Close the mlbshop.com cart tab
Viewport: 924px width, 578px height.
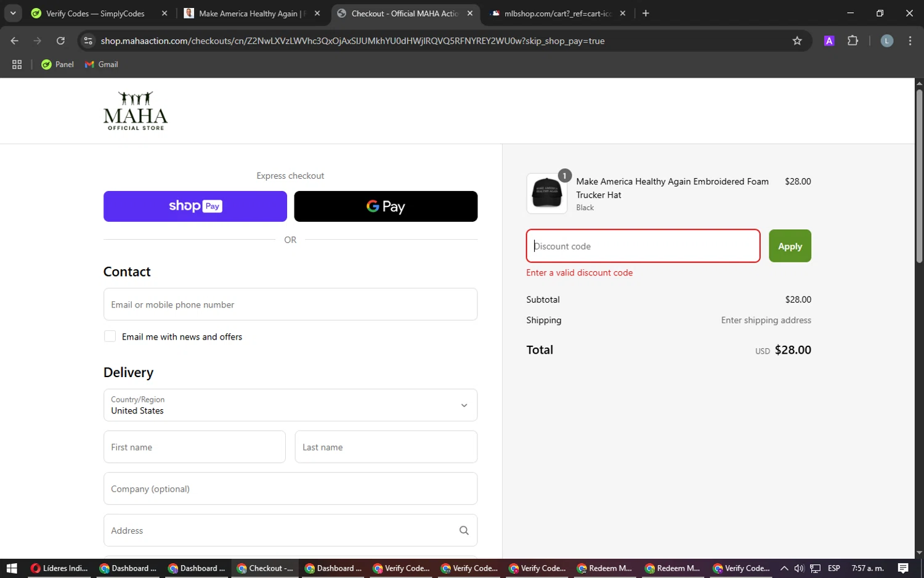pyautogui.click(x=623, y=13)
